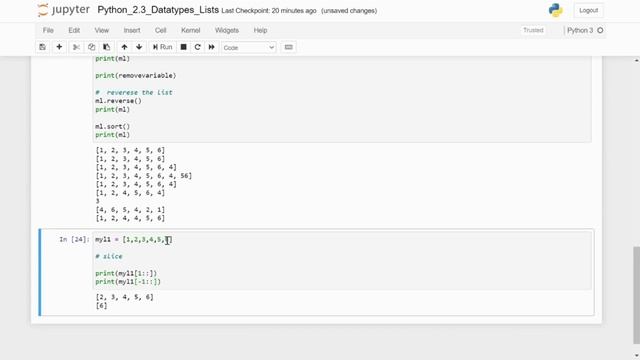Image resolution: width=640 pixels, height=360 pixels.
Task: Click the In [24] cell prompt
Action: (x=74, y=239)
